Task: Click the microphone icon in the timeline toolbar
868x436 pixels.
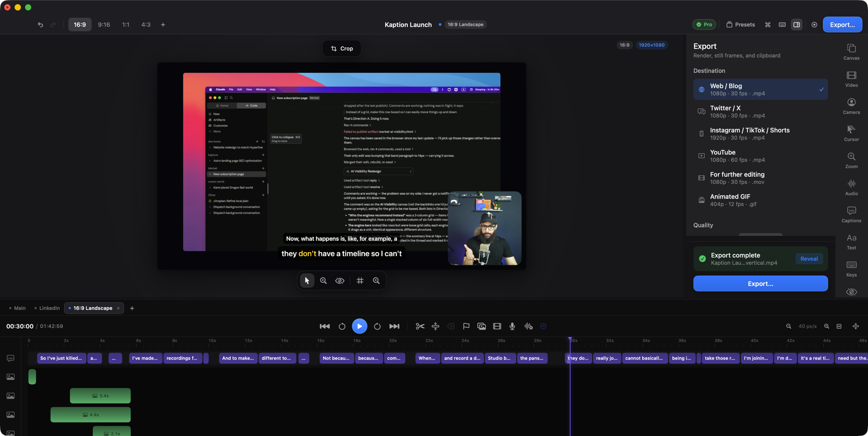Action: coord(512,326)
